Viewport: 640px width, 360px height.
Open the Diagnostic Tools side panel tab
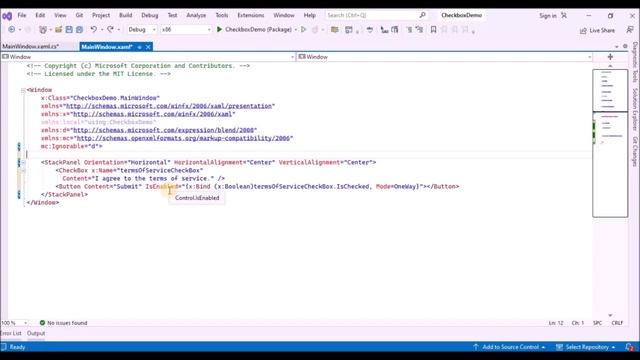[x=635, y=62]
